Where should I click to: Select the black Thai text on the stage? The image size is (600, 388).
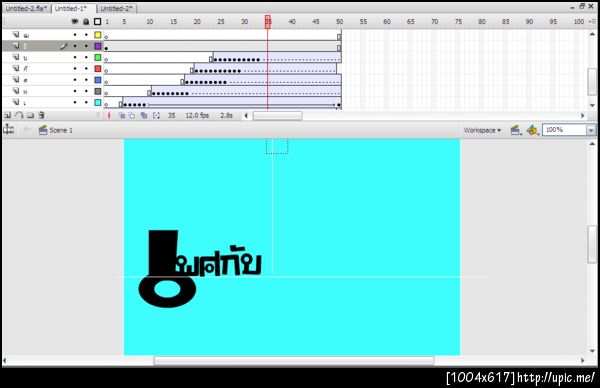[200, 268]
